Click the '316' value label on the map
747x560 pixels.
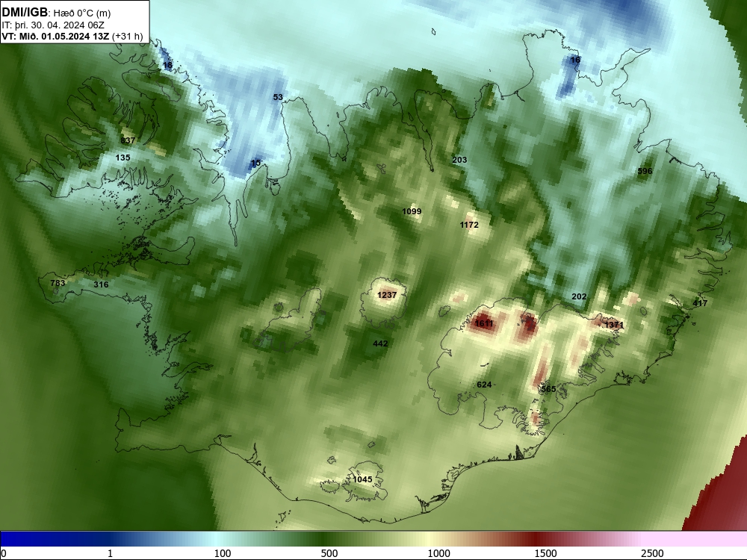[x=101, y=284]
